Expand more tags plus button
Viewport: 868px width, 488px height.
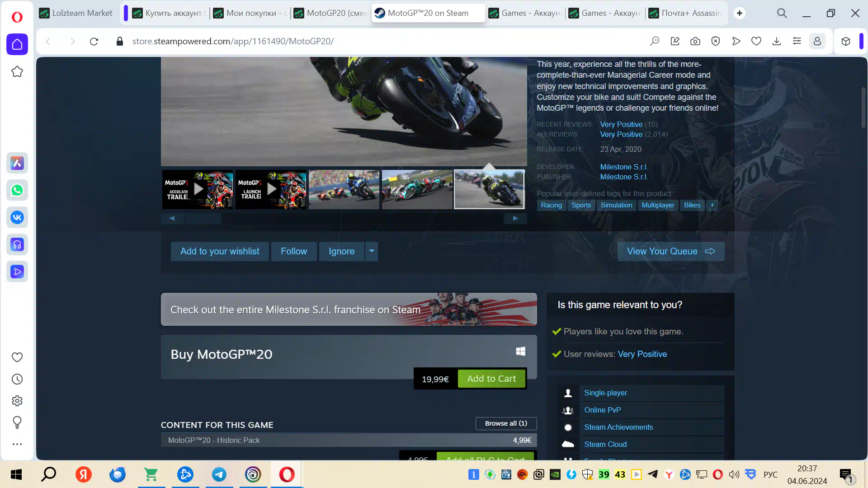pos(712,205)
